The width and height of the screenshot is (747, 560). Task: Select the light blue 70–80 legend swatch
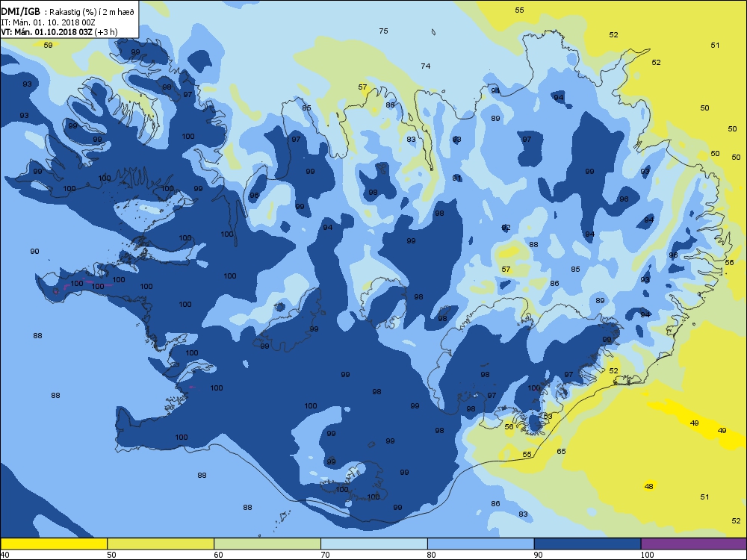click(374, 544)
